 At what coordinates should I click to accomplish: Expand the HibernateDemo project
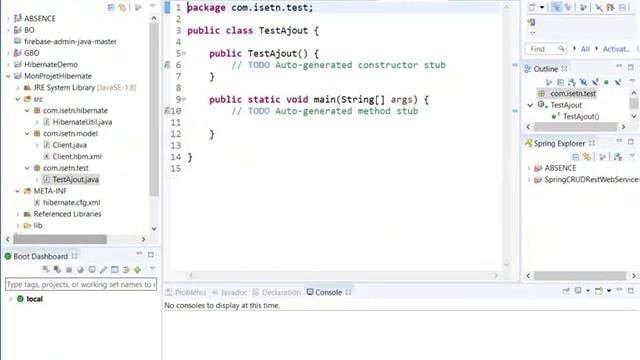(8, 64)
